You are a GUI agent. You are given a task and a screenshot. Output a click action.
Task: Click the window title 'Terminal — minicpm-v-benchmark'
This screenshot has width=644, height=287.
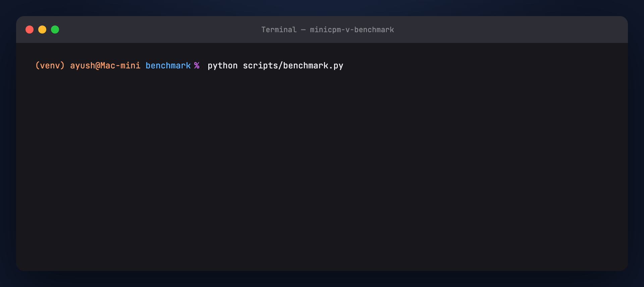(x=328, y=30)
